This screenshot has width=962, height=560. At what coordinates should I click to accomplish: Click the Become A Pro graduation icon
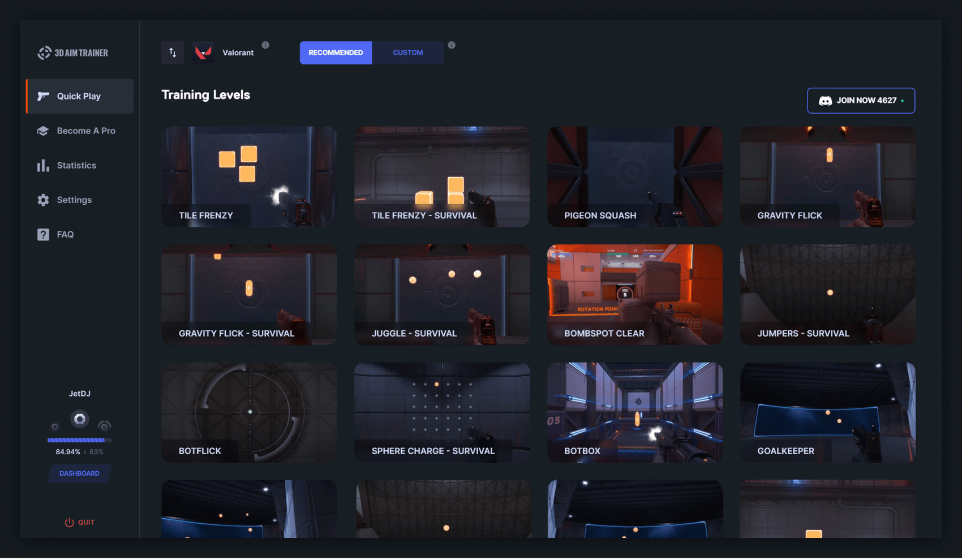pos(43,131)
